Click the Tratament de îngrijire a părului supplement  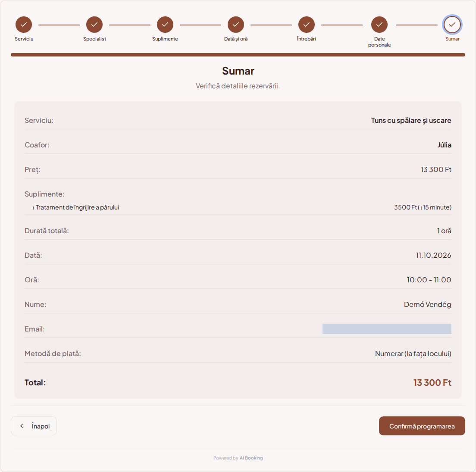[x=75, y=207]
